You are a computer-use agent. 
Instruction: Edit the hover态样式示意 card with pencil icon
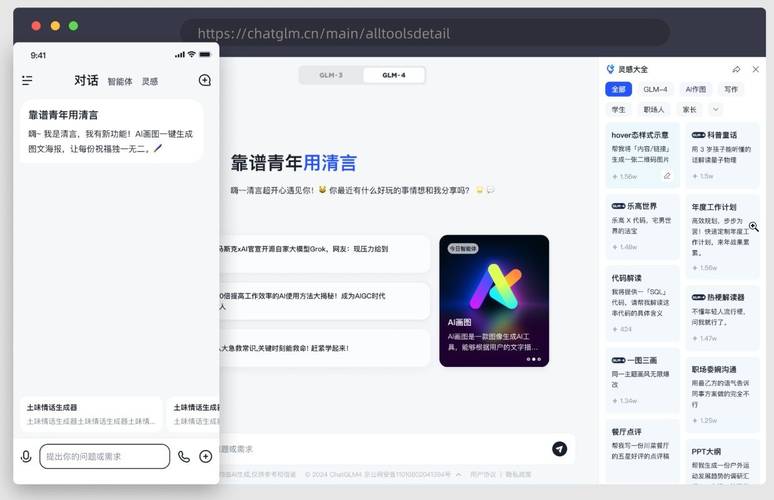[667, 176]
